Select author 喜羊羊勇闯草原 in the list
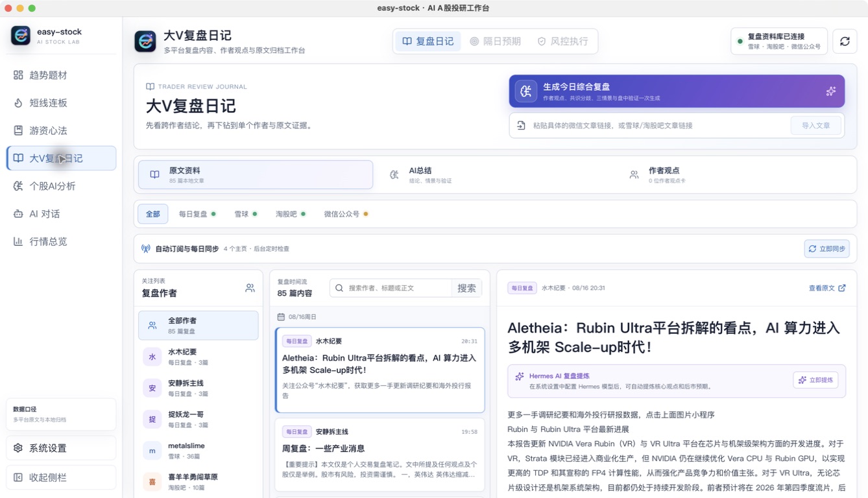Image resolution: width=868 pixels, height=498 pixels. [199, 481]
